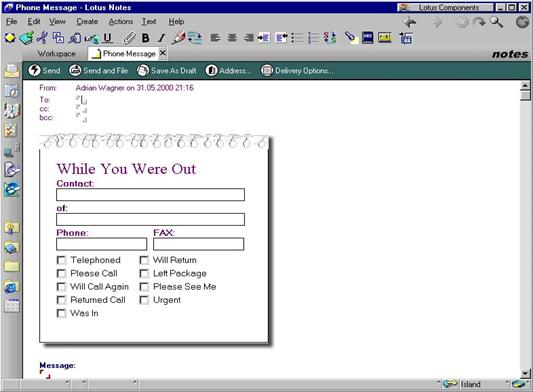Click the bulleted list toolbar icon

point(297,38)
